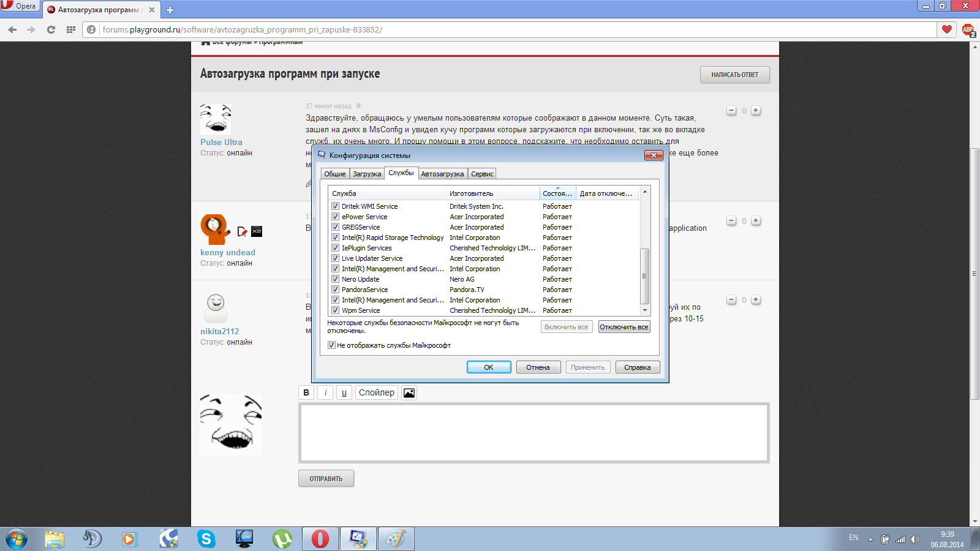Open the Speed Dial grid
Screen dimensions: 980x551
pyautogui.click(x=71, y=29)
